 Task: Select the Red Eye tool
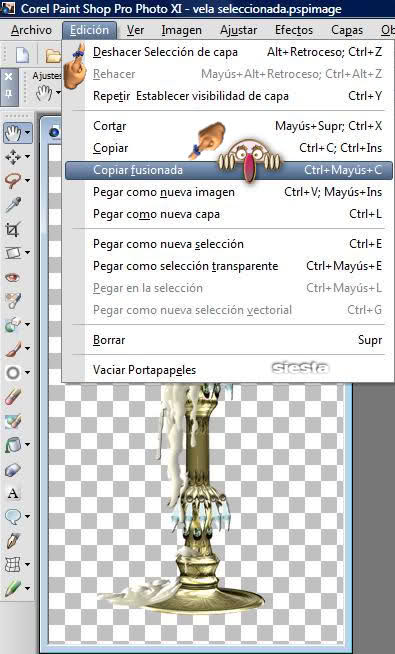(x=13, y=277)
